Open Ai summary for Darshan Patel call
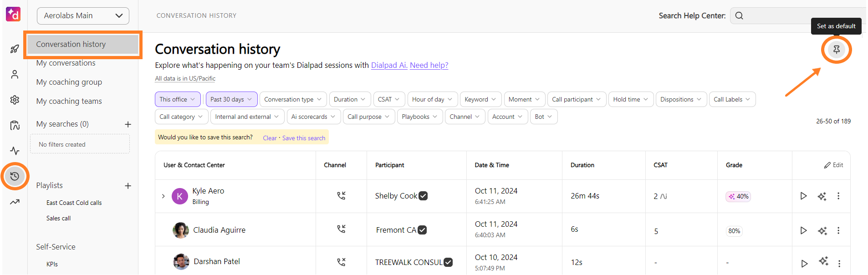The image size is (868, 275). [823, 261]
